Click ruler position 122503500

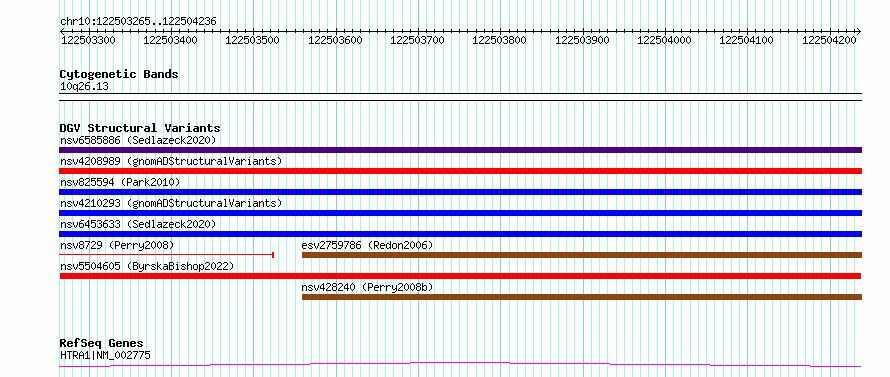point(252,40)
